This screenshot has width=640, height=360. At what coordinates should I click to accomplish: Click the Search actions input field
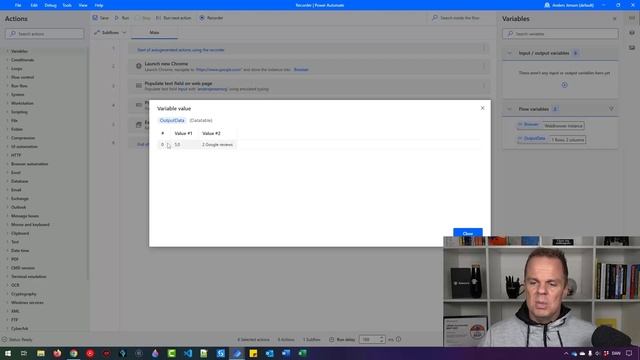click(x=44, y=34)
